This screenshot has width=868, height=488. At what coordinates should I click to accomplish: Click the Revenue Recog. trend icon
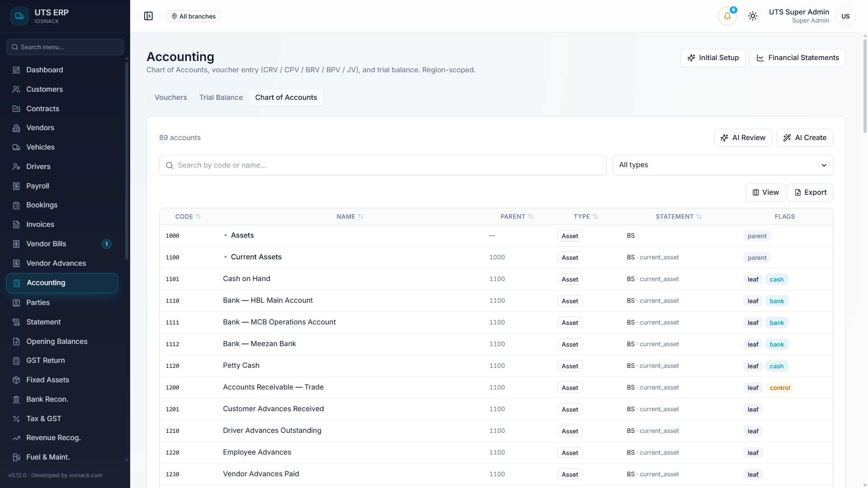point(16,438)
